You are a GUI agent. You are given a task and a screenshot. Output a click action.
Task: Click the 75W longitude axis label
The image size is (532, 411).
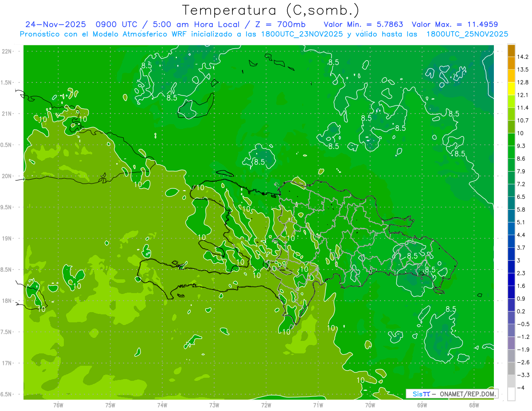(x=110, y=405)
